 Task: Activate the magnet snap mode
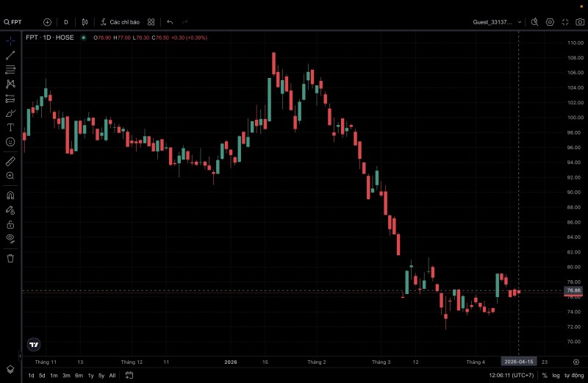tap(10, 196)
